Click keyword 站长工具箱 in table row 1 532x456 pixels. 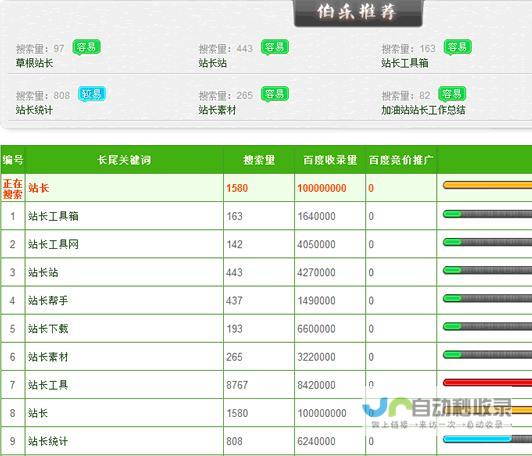click(x=53, y=216)
